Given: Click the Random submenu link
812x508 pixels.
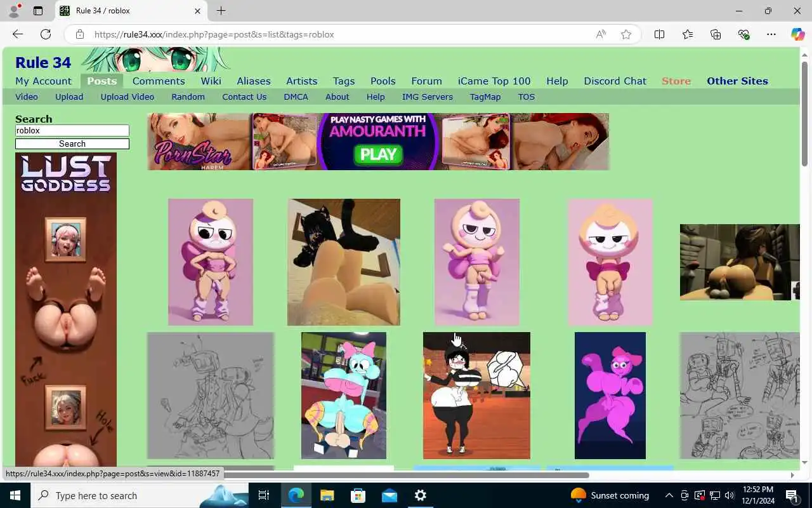Looking at the screenshot, I should point(188,97).
